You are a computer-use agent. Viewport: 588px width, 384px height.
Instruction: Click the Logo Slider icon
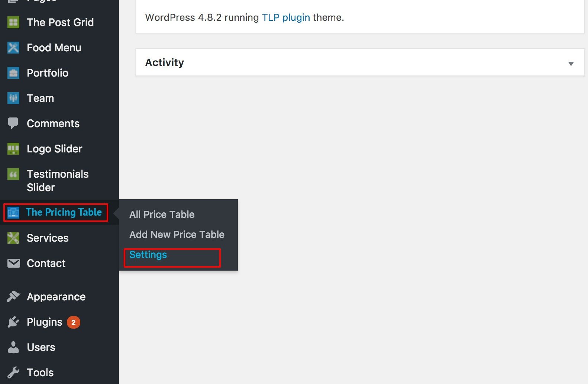click(13, 149)
